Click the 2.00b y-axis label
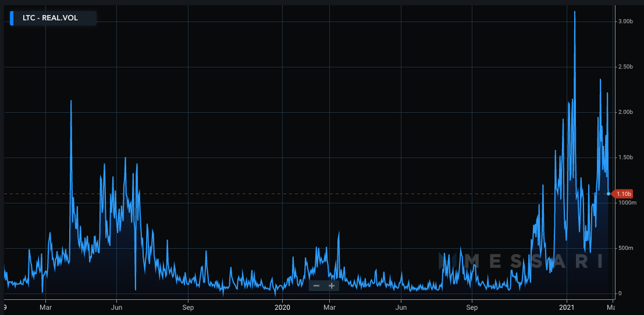 (625, 112)
